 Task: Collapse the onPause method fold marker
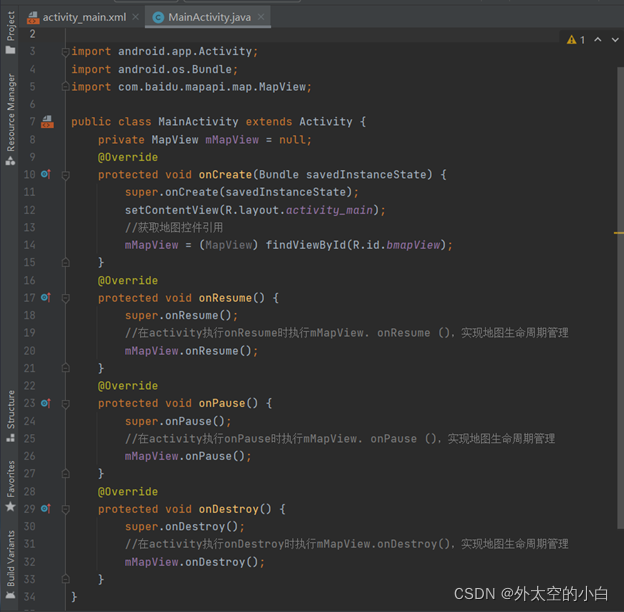(66, 404)
